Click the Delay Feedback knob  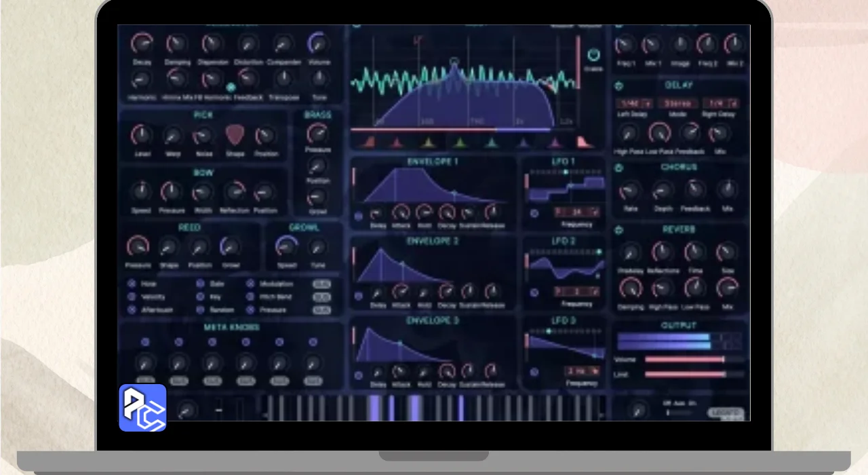click(x=690, y=132)
